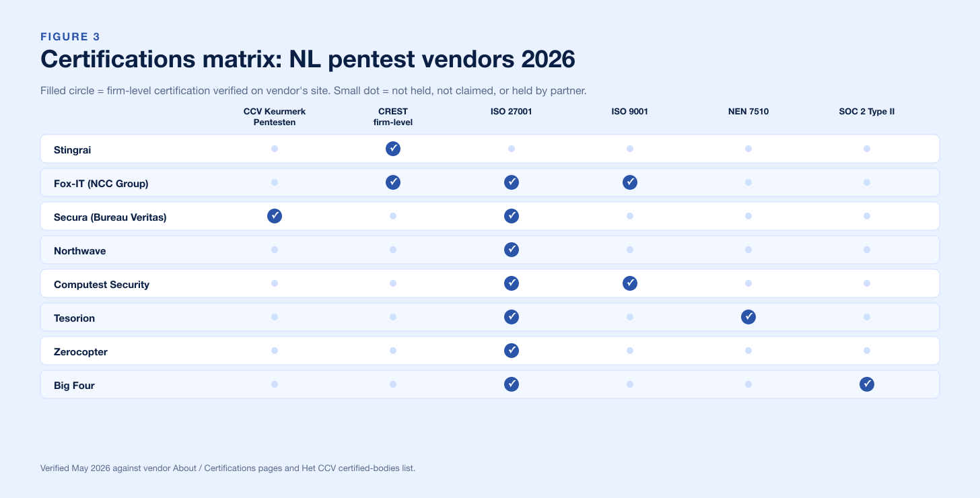
Task: Click Computest Security's ISO 27001 checkmark
Action: pyautogui.click(x=512, y=283)
